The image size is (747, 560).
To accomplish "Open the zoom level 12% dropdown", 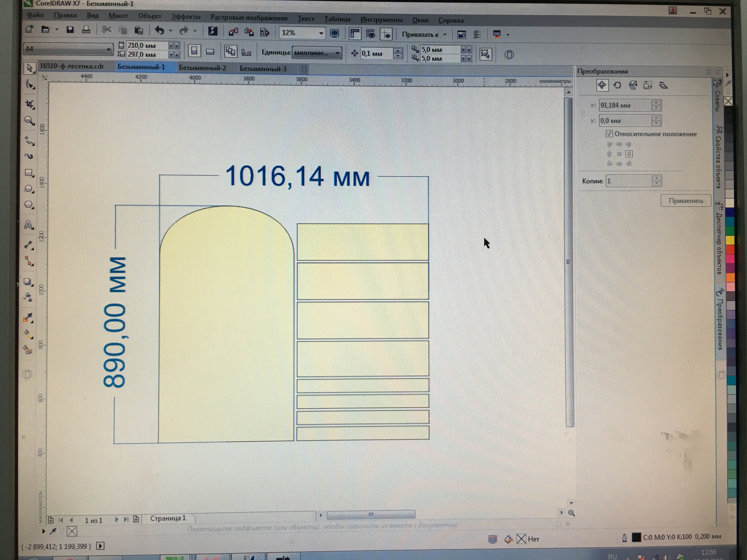I will (x=321, y=33).
